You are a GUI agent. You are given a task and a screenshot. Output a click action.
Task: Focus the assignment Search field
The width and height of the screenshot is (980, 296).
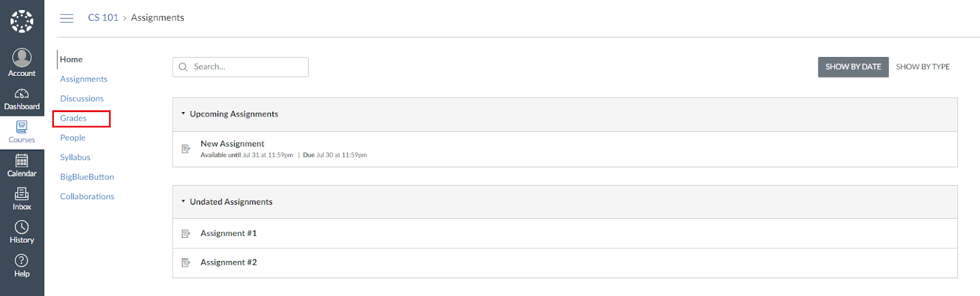(x=241, y=67)
